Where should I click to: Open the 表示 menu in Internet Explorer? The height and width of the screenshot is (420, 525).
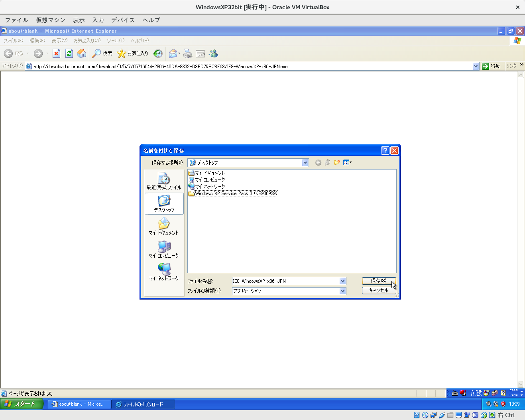pos(59,41)
